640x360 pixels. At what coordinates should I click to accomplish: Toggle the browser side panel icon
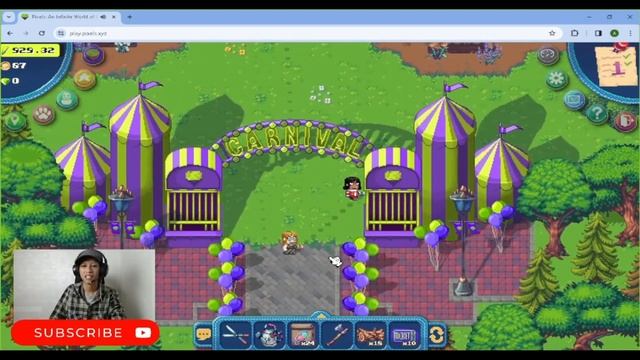598,33
